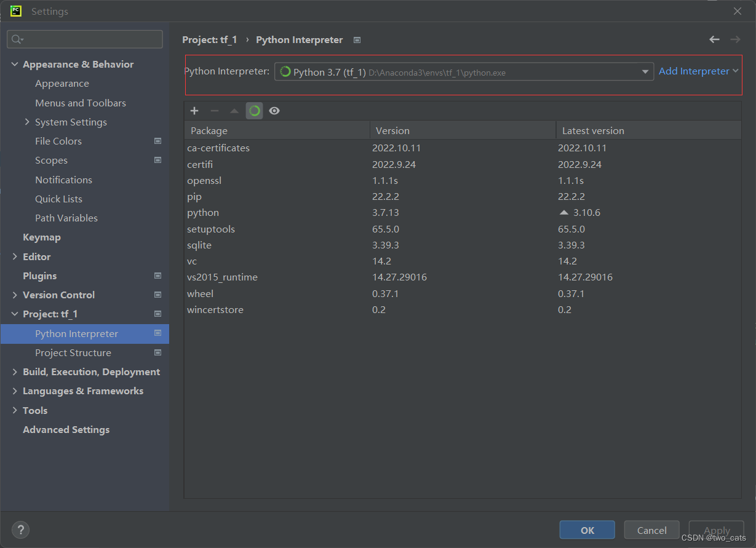Sort by the Latest version column header
Screen dimensions: 756x548
point(648,130)
